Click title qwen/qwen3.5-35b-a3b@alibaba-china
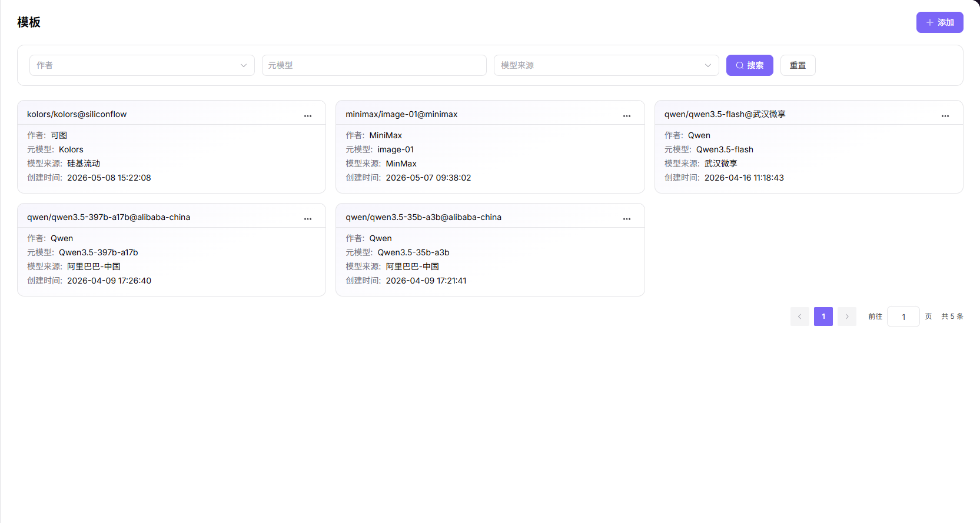The image size is (980, 523). 423,217
